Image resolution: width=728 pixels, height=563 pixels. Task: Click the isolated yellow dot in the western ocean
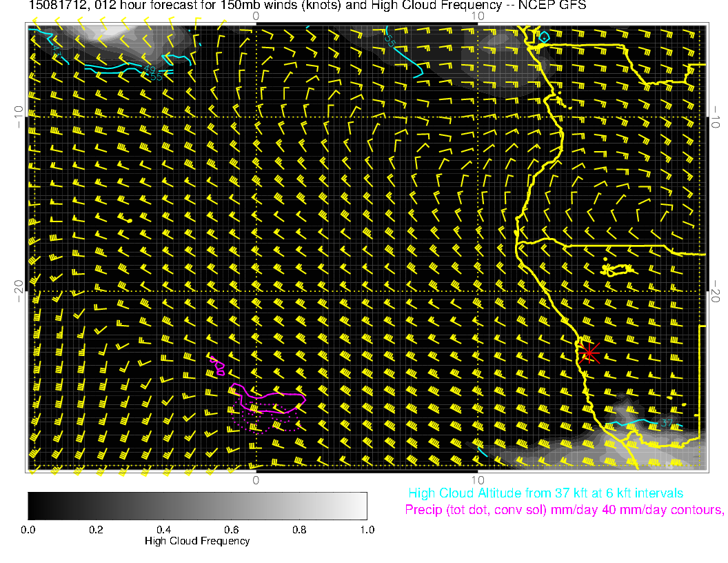(130, 219)
